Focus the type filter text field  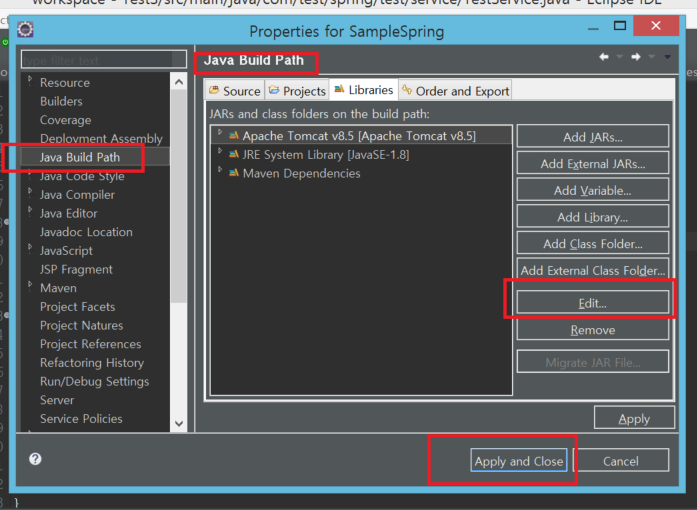click(x=104, y=60)
